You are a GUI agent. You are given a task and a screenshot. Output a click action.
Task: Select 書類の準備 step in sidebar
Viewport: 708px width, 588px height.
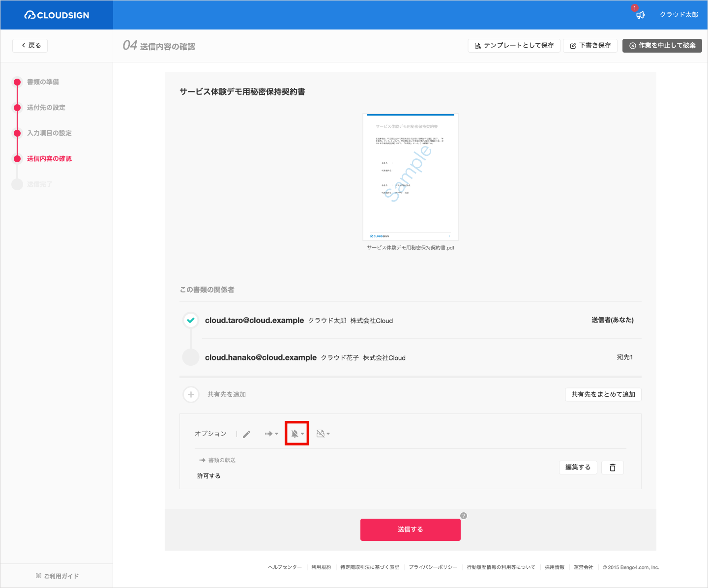(43, 82)
